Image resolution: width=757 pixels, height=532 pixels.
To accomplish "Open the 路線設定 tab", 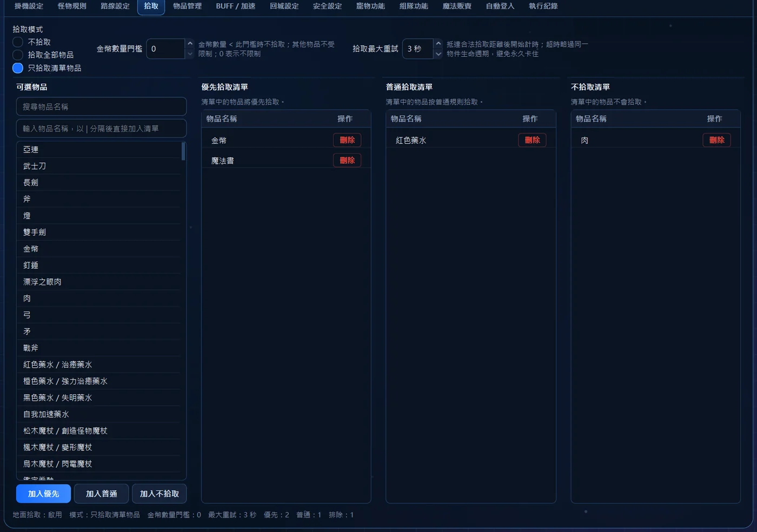I will (x=115, y=6).
